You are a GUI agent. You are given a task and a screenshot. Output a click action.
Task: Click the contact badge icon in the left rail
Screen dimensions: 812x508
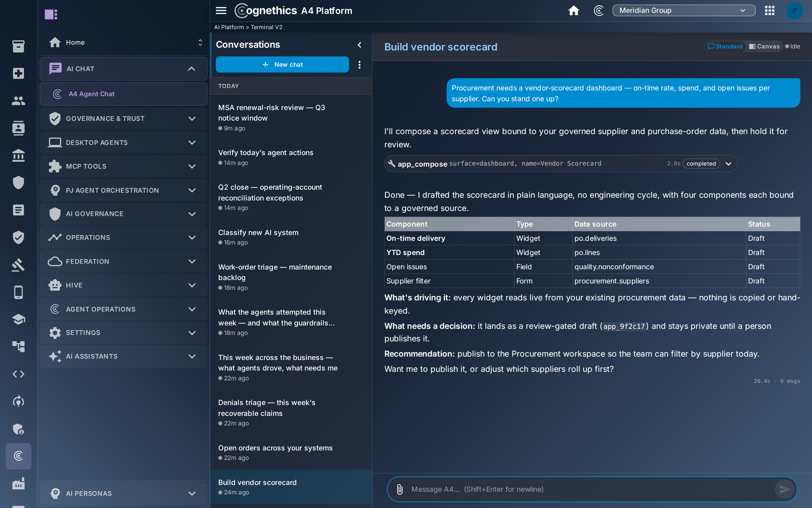click(18, 128)
